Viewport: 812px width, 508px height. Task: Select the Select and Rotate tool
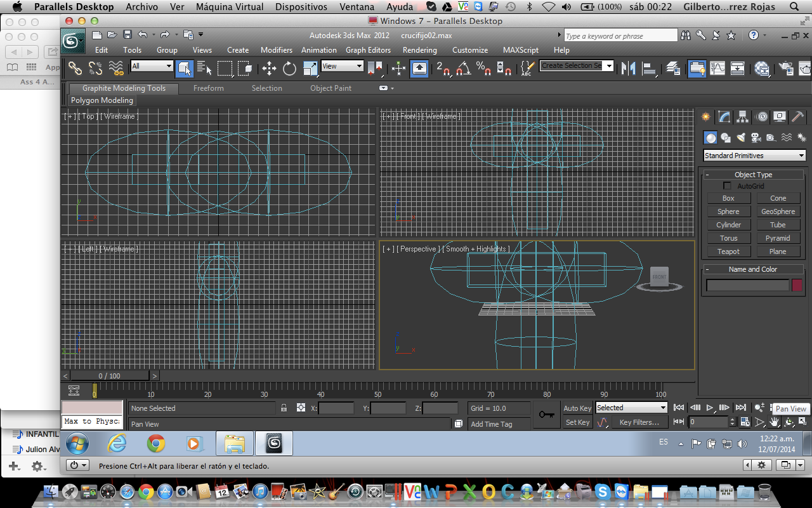coord(289,67)
